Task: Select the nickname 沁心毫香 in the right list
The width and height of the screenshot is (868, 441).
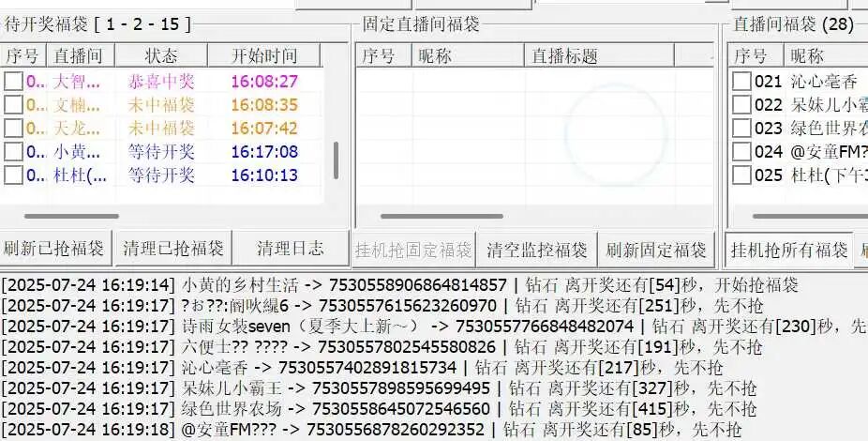Action: point(824,82)
